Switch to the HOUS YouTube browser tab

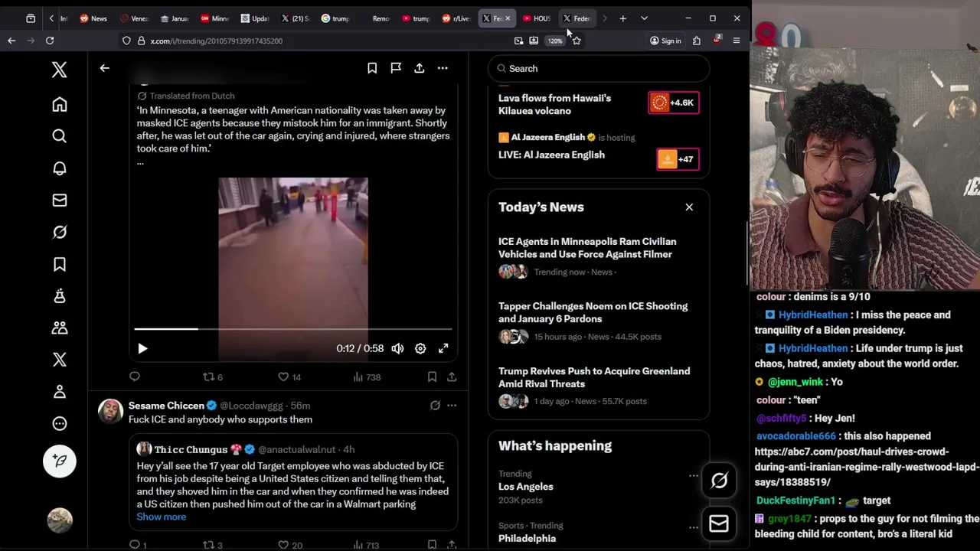(537, 18)
